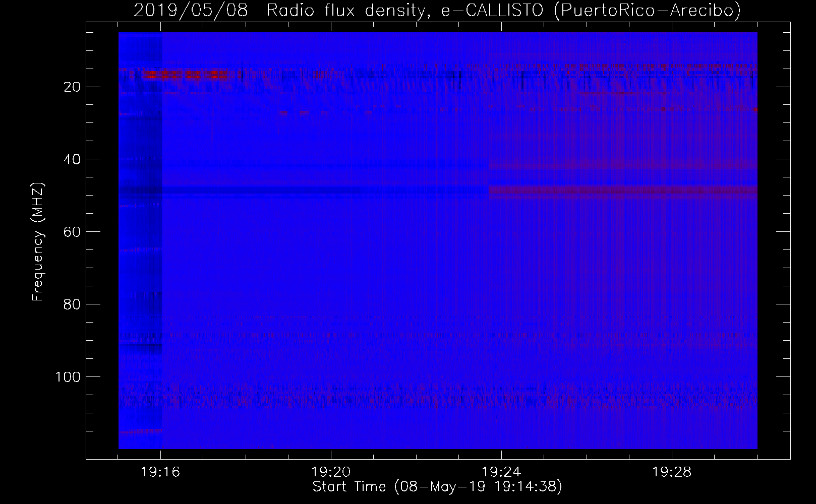816x504 pixels.
Task: Click the 19:24 time tick label
Action: click(x=501, y=472)
